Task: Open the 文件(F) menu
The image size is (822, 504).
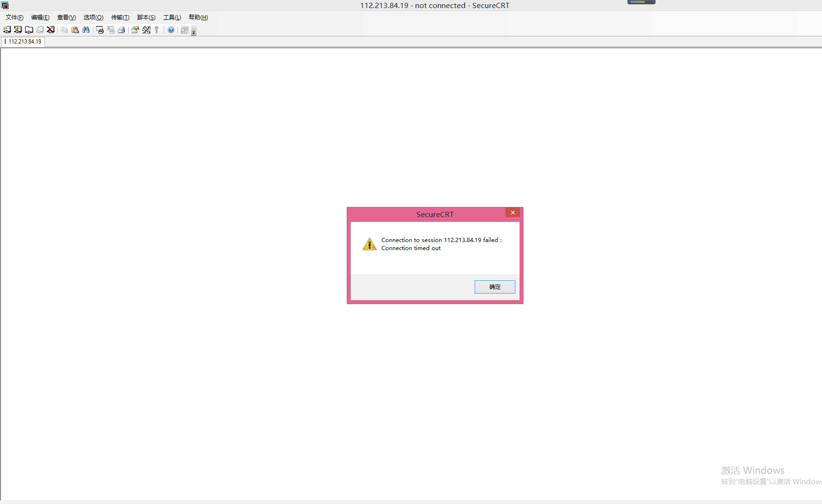Action: 15,17
